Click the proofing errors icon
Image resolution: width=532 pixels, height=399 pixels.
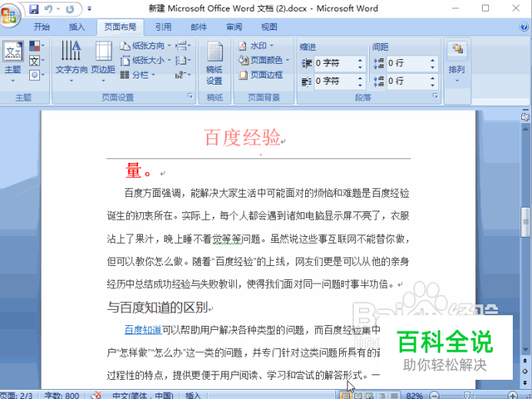point(97,396)
